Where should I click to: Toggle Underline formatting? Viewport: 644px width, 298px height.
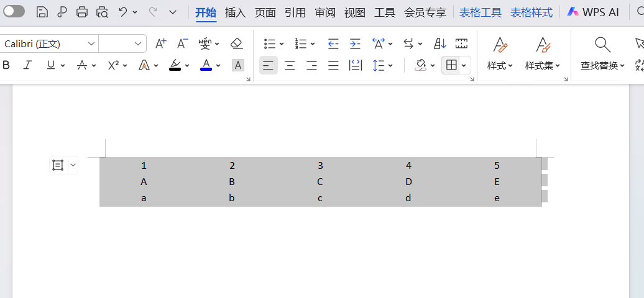tap(51, 65)
